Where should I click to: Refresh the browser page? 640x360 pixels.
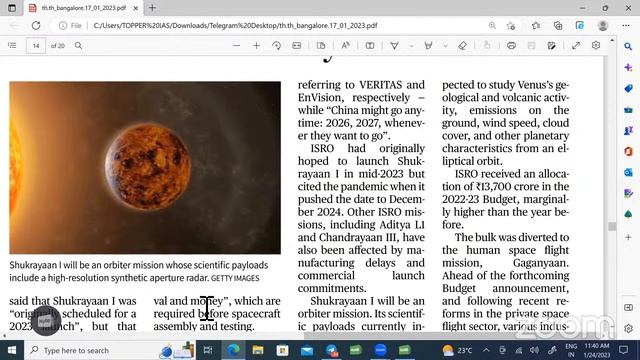pyautogui.click(x=36, y=25)
